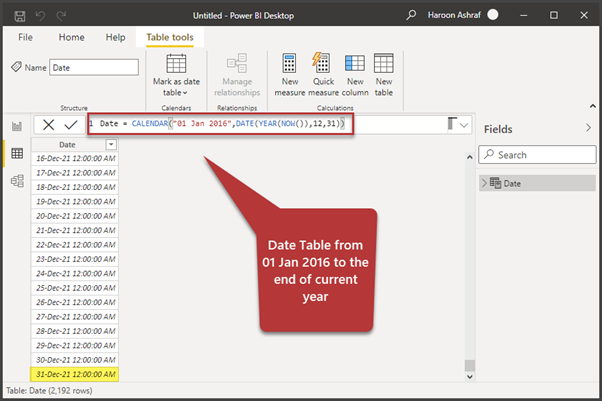This screenshot has width=602, height=401.
Task: Open Mark as date table dropdown
Action: 176,75
